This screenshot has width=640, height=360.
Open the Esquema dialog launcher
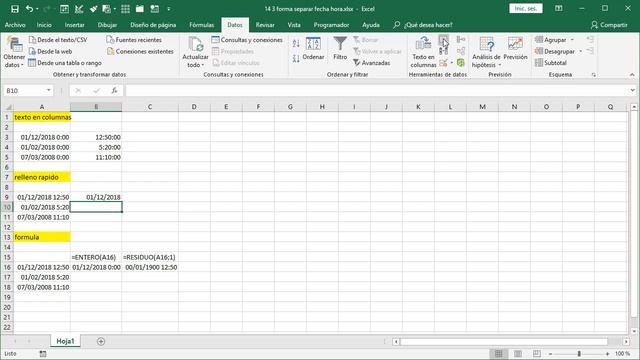click(x=593, y=75)
